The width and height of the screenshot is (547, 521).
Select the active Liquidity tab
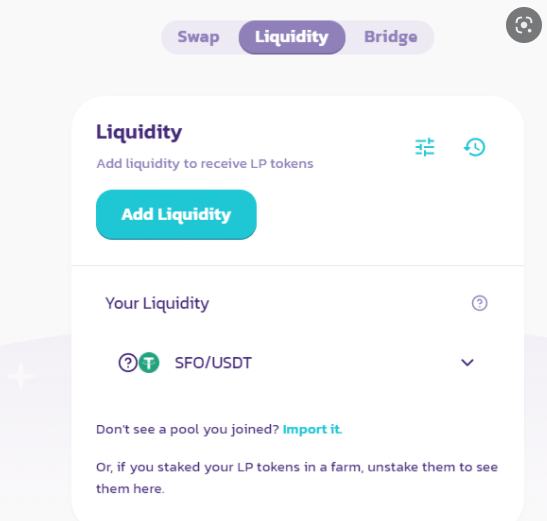click(292, 37)
